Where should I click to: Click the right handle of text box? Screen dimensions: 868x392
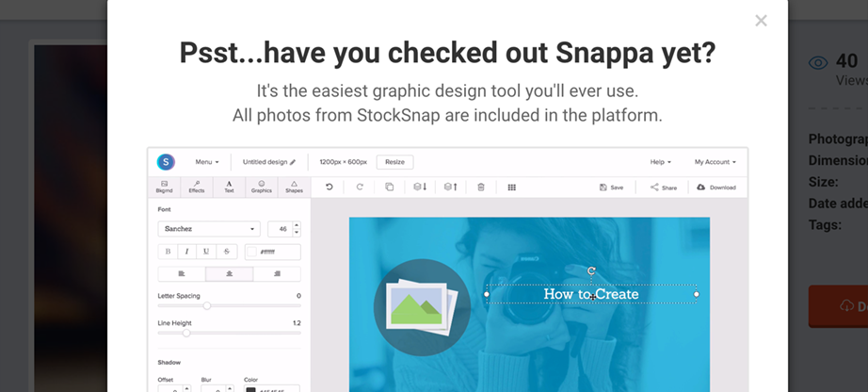click(697, 294)
